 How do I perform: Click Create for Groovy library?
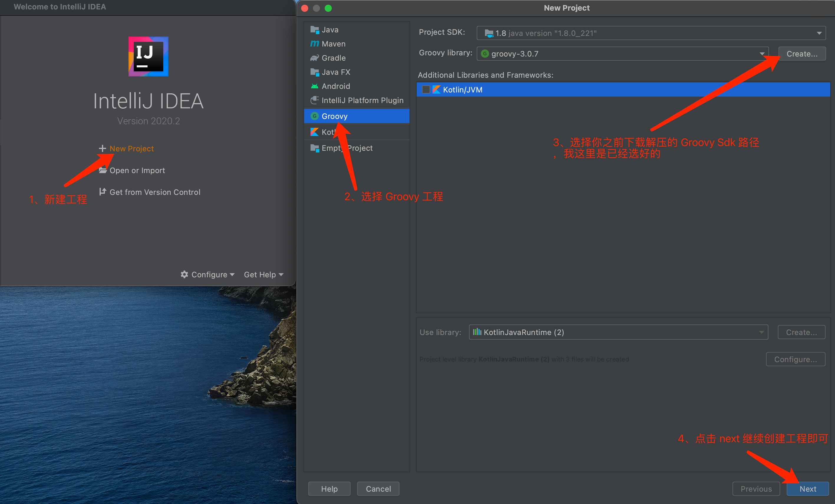pyautogui.click(x=801, y=54)
